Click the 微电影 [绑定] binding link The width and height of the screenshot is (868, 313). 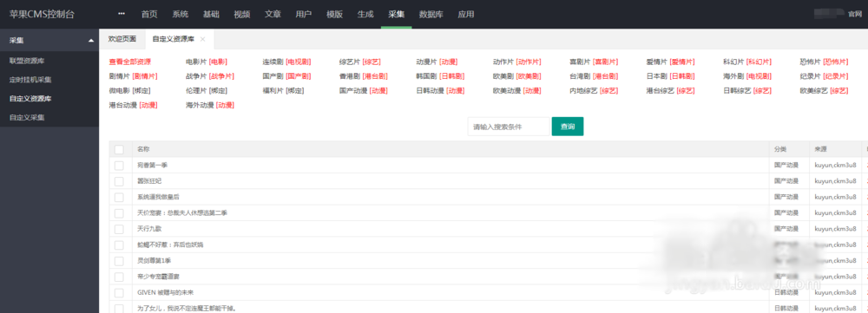click(x=130, y=91)
